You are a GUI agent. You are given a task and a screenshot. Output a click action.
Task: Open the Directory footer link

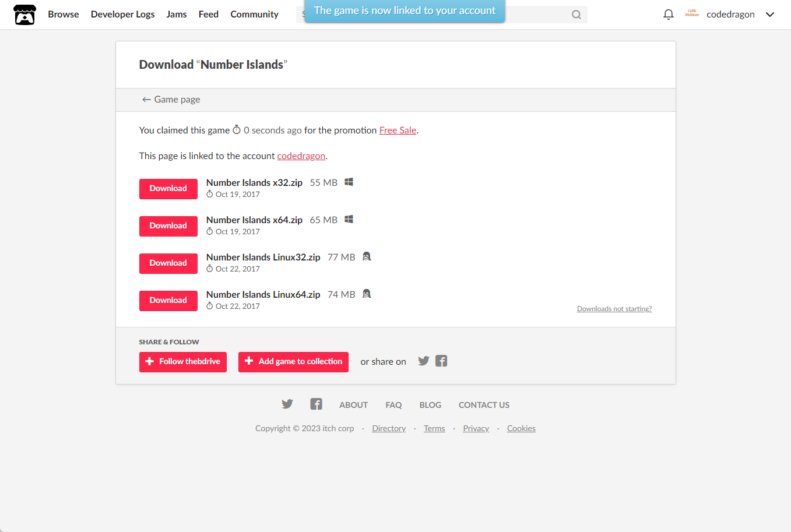click(x=389, y=428)
